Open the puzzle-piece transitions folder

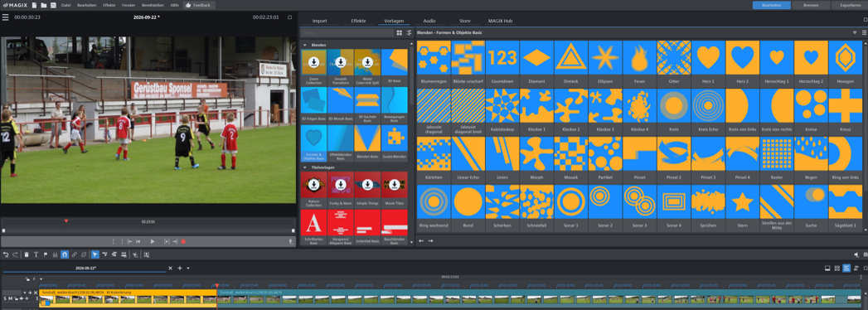(395, 142)
